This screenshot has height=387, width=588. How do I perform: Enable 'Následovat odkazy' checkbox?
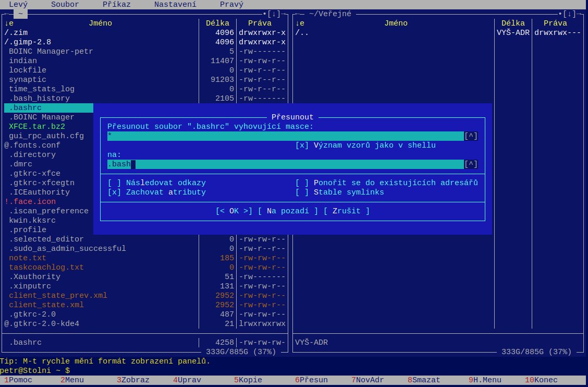(115, 183)
